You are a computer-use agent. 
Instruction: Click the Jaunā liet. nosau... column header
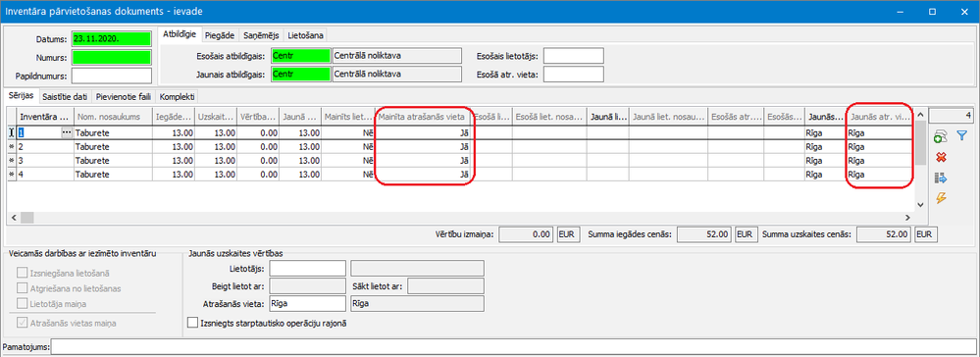[668, 117]
